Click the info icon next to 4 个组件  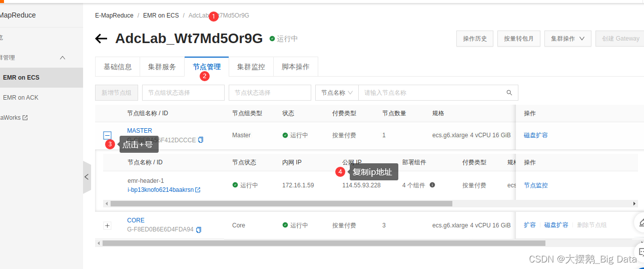pyautogui.click(x=432, y=185)
